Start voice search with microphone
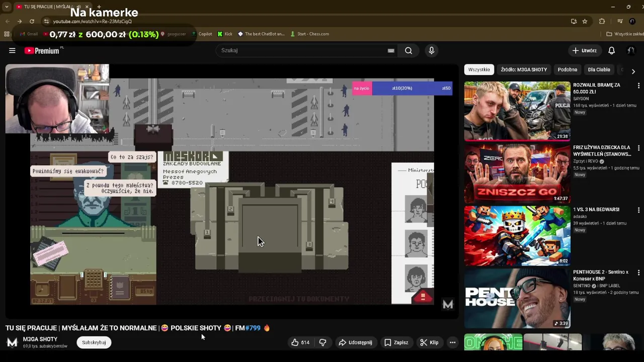This screenshot has height=362, width=644. 431,50
